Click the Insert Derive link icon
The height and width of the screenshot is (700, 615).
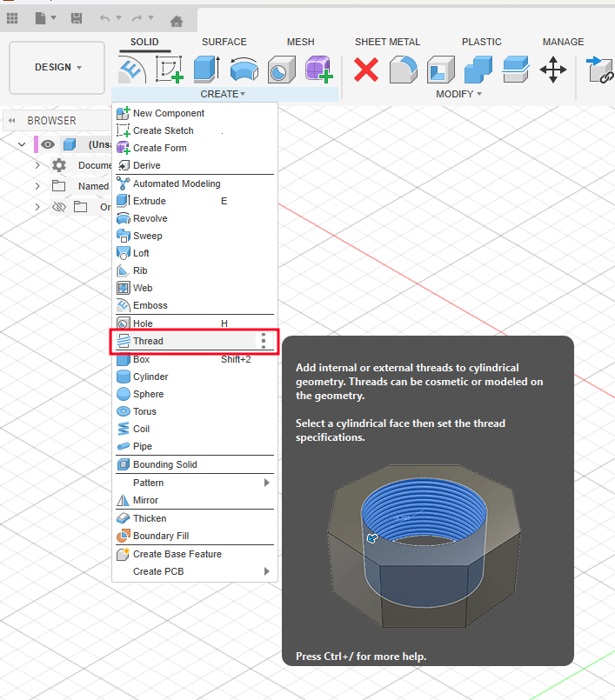point(600,70)
